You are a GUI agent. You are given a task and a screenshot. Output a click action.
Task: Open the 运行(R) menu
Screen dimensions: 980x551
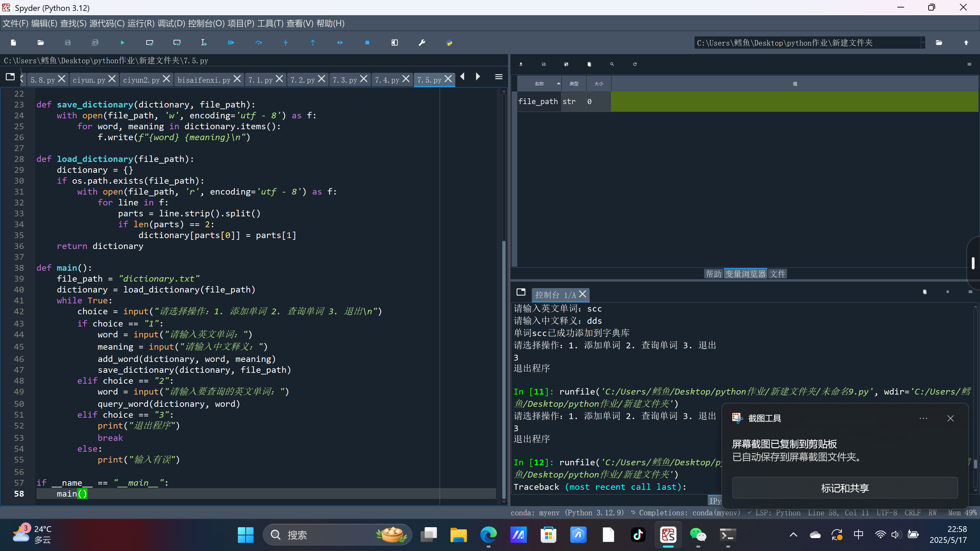pos(141,23)
